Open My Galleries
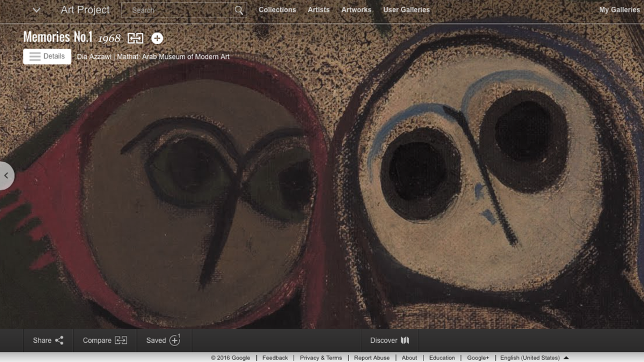This screenshot has width=644, height=362. click(619, 10)
